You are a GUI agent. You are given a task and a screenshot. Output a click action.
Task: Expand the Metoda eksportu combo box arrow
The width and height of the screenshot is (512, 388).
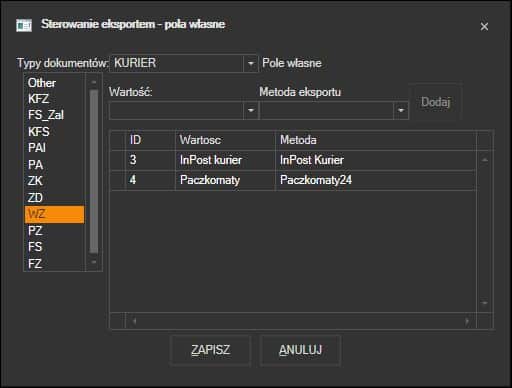401,110
